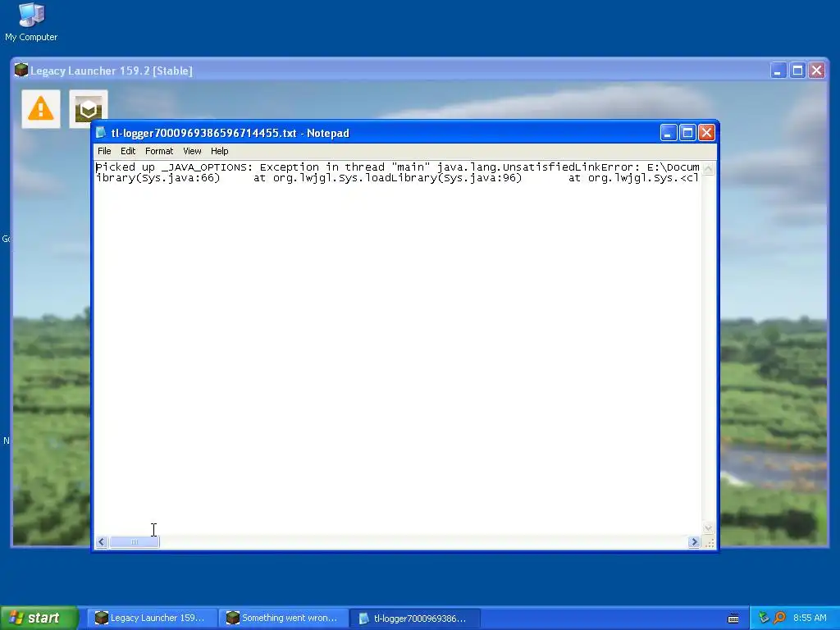Click the Legacy Launcher title bar block icon

click(21, 71)
